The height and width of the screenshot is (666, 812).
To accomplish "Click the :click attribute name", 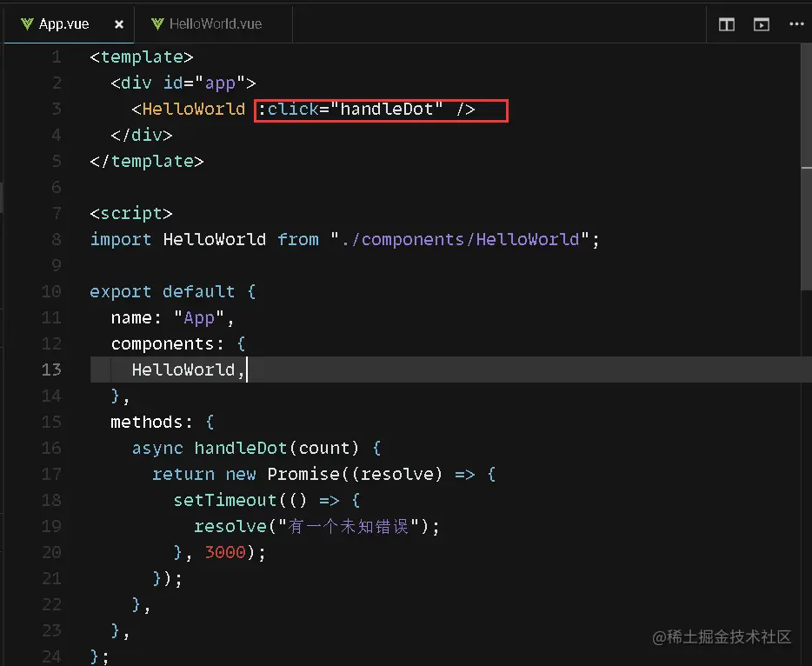I will point(288,109).
